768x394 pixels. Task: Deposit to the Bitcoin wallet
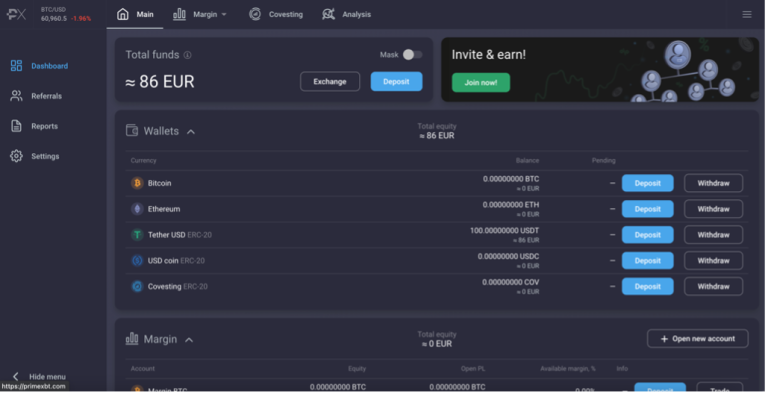[x=649, y=183]
